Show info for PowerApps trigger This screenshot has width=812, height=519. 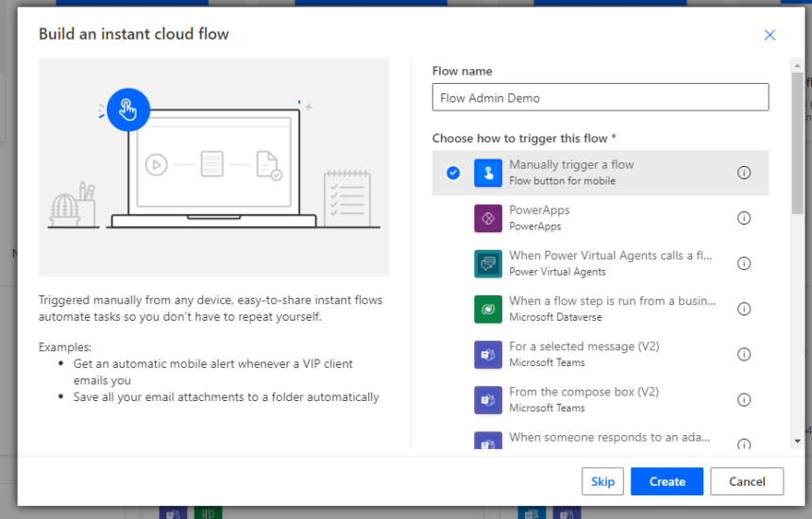(x=744, y=218)
